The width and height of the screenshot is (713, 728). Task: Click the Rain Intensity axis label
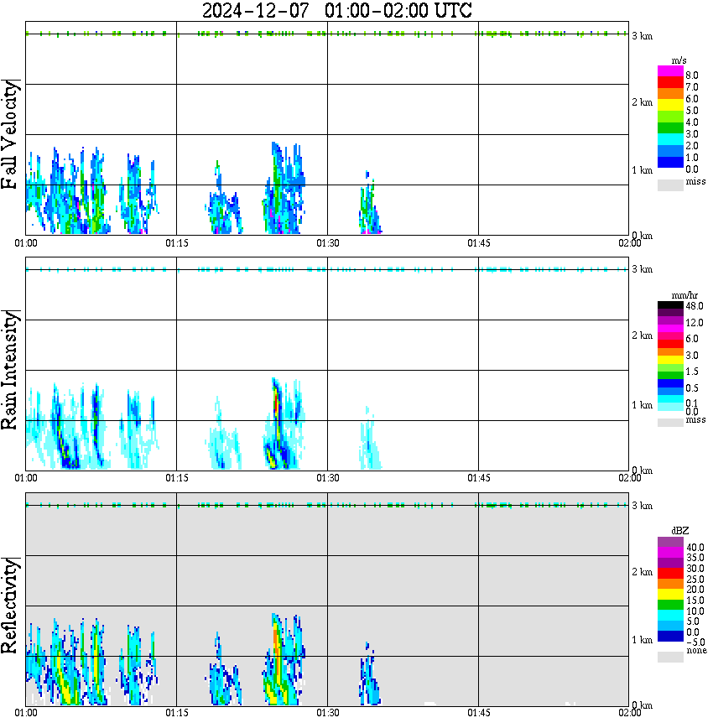[x=9, y=370]
